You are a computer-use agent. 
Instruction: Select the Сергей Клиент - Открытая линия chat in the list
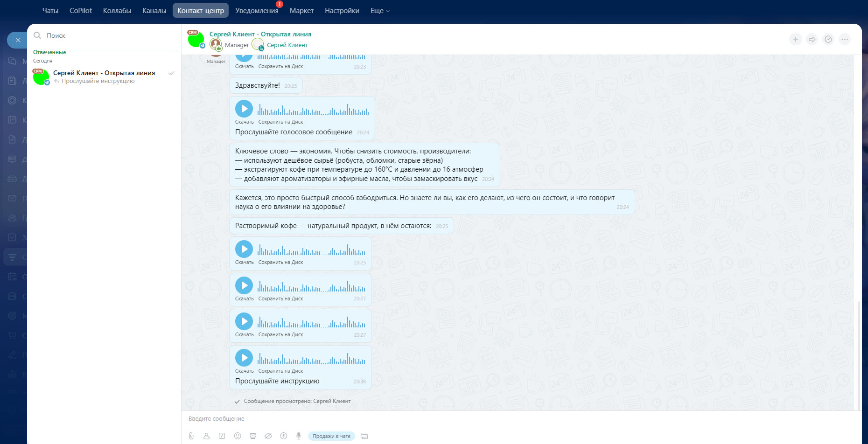pyautogui.click(x=105, y=77)
